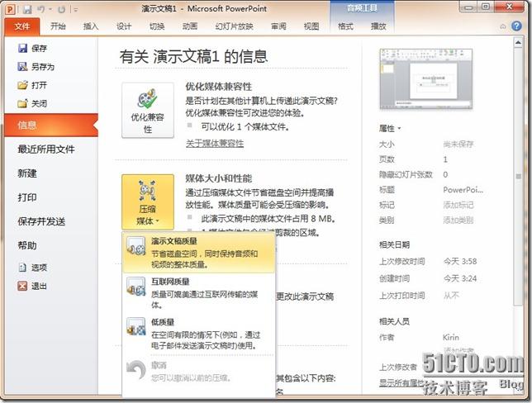The width and height of the screenshot is (532, 403).
Task: Click the author name Kirin
Action: tap(450, 338)
